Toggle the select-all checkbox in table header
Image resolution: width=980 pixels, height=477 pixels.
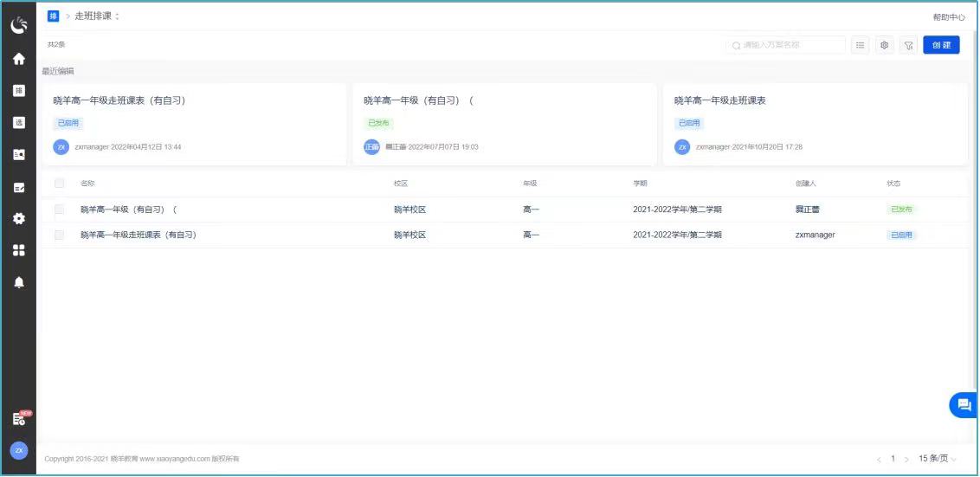point(59,184)
